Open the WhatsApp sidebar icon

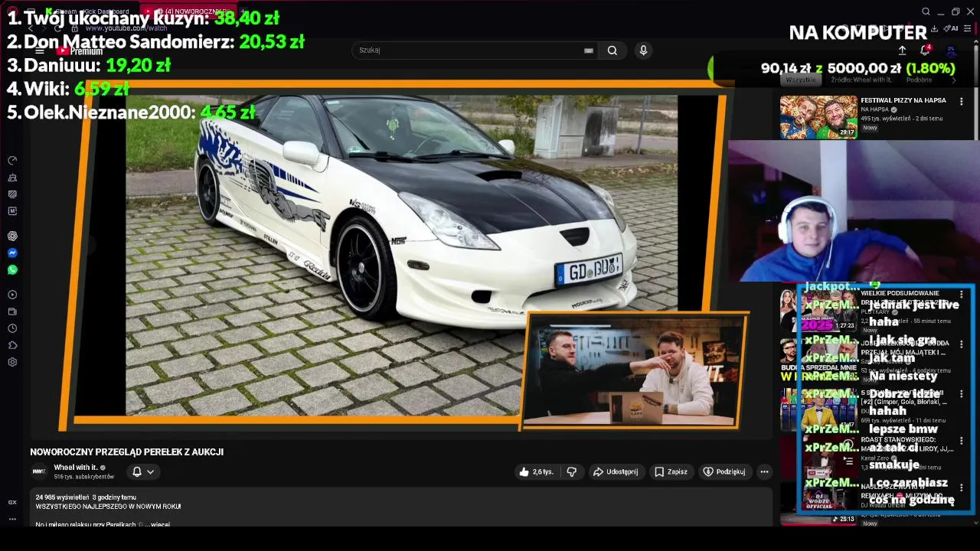(x=12, y=270)
